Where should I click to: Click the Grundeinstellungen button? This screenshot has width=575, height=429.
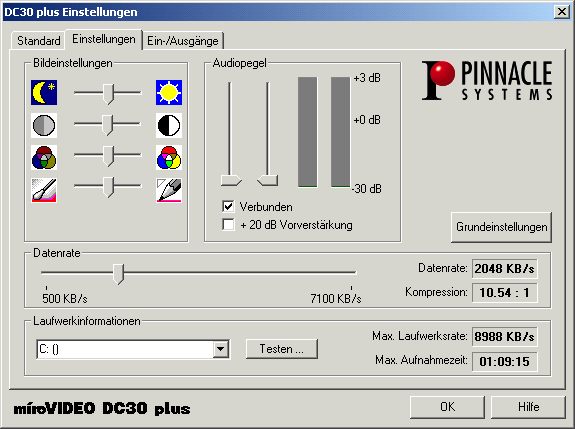pos(501,227)
